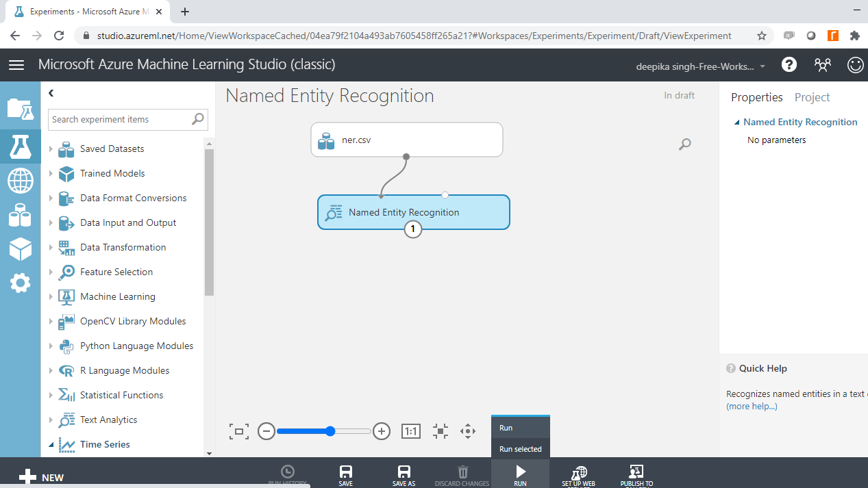Click the search magnifier in experiment items box
The width and height of the screenshot is (868, 488).
[x=198, y=119]
